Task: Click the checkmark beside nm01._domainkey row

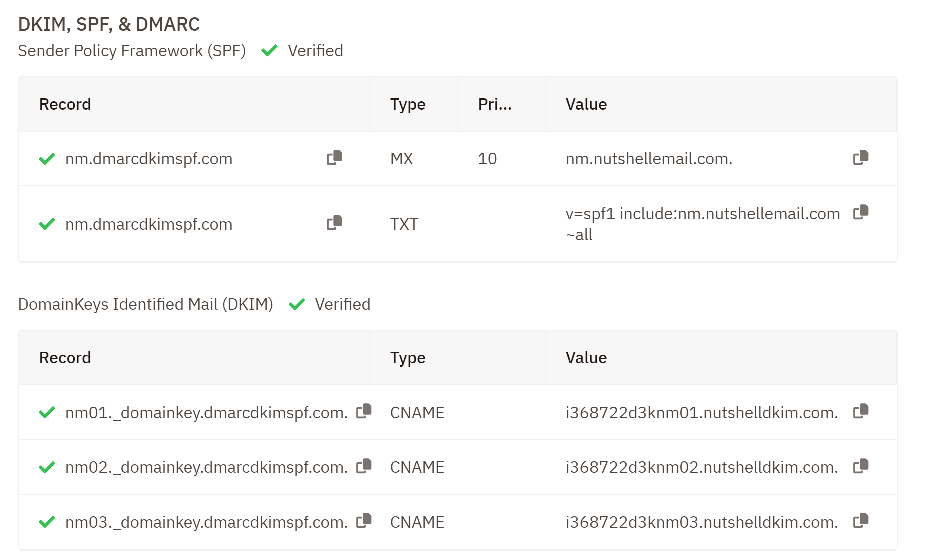Action: (47, 412)
